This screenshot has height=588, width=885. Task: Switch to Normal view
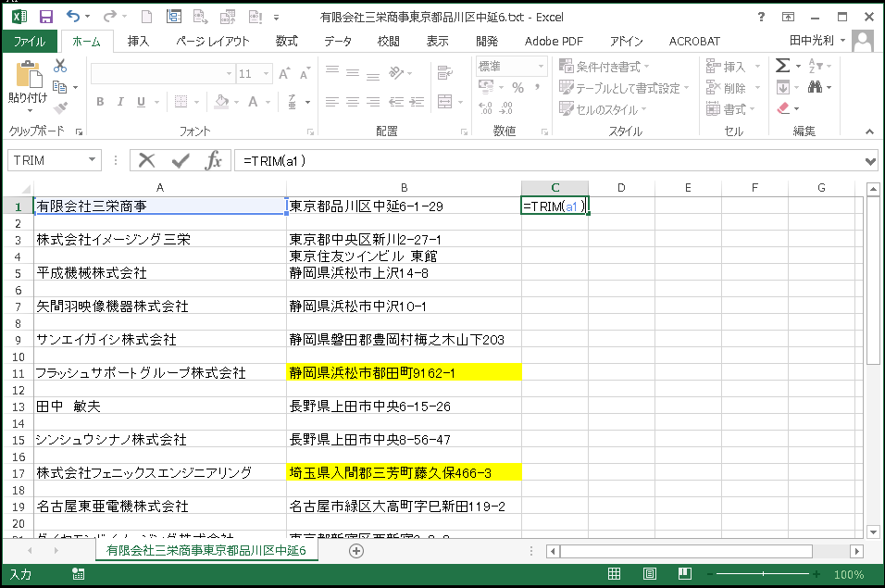[614, 574]
